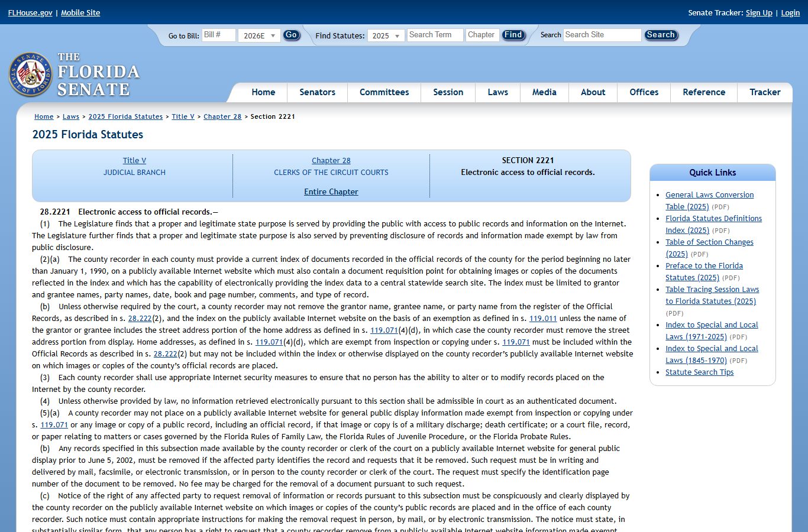Screen dimensions: 808x532
Task: Open Table Tracing Session Laws link
Action: [712, 295]
